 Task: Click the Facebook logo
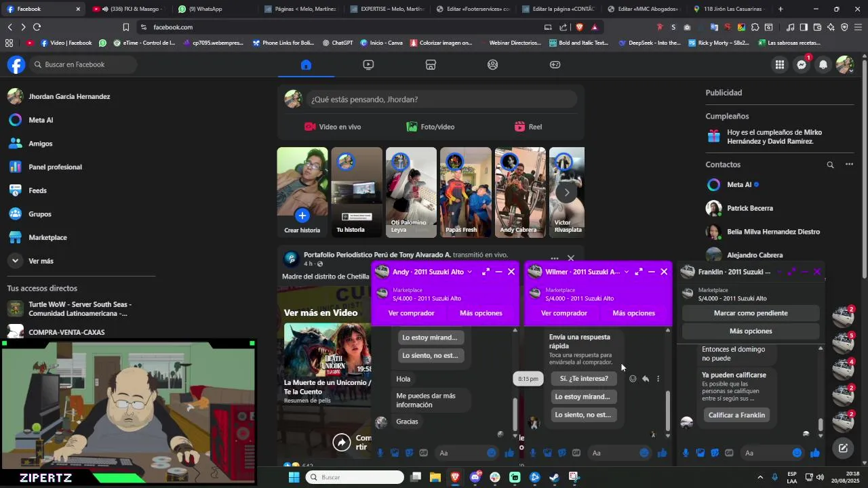(x=16, y=64)
